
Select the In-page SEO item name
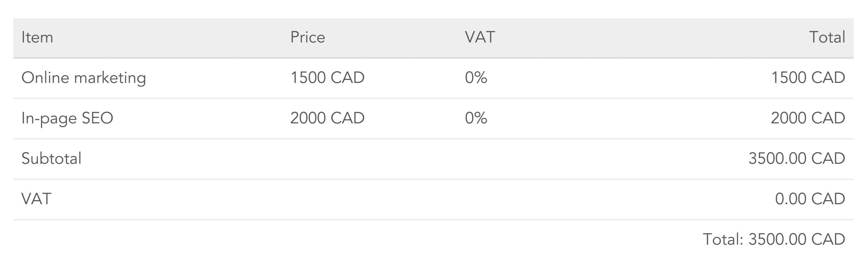point(67,118)
